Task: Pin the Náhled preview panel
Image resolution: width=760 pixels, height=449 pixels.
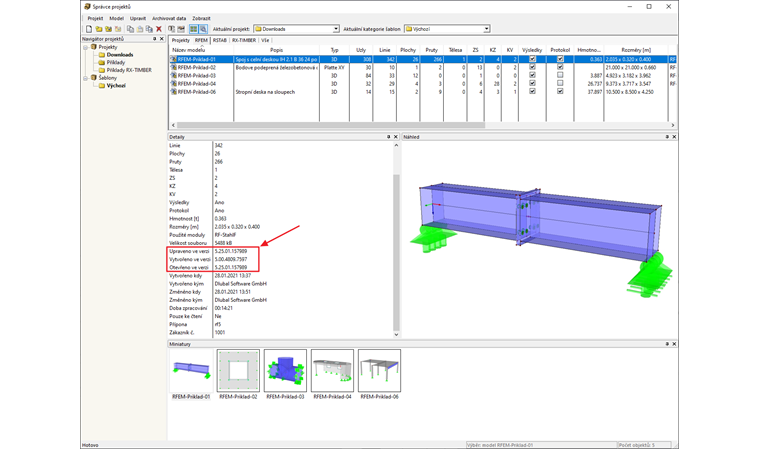Action: (667, 137)
